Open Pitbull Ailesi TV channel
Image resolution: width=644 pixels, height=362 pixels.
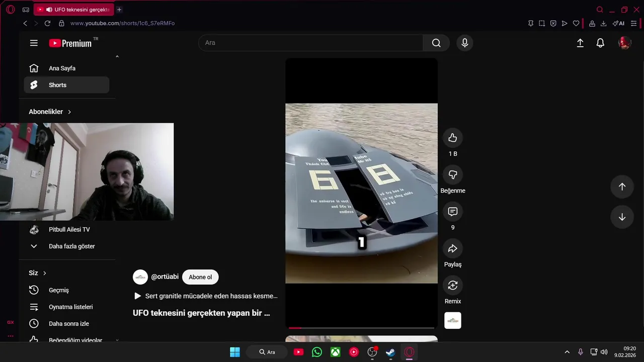66,230
